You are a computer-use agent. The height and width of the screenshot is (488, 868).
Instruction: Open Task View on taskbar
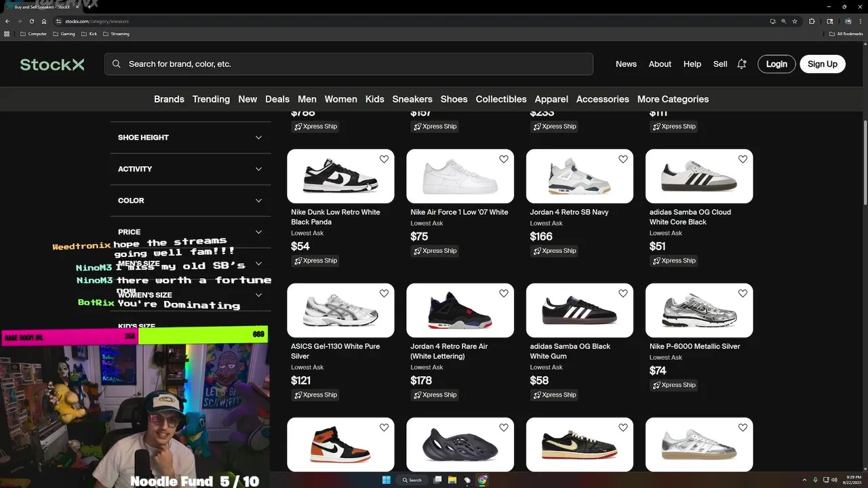click(438, 480)
